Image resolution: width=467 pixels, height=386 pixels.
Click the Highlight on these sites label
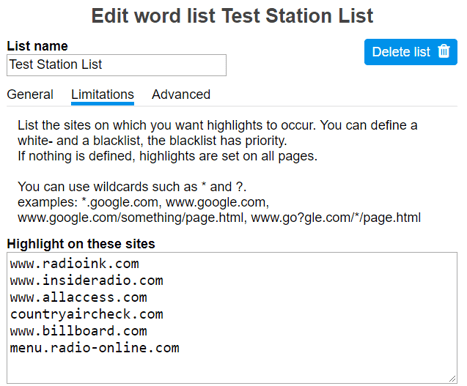coord(81,244)
